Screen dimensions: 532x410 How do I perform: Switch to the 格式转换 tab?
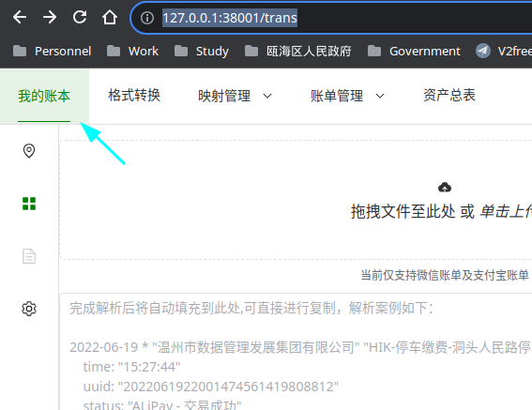(134, 96)
